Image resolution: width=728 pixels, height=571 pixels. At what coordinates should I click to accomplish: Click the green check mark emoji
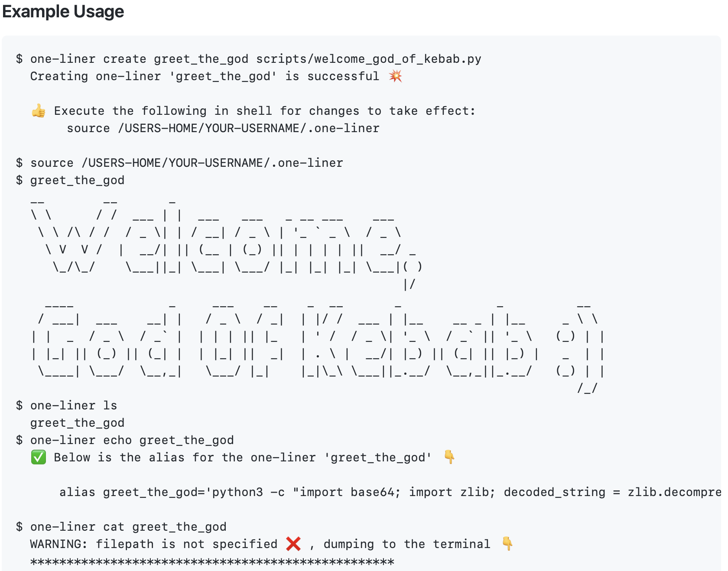click(39, 457)
